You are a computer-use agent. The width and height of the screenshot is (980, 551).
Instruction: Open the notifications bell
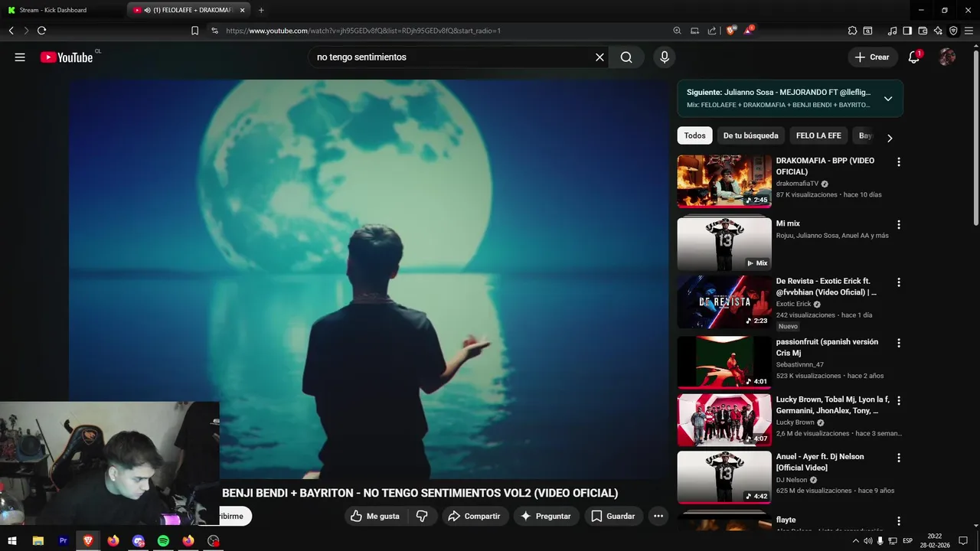click(914, 57)
